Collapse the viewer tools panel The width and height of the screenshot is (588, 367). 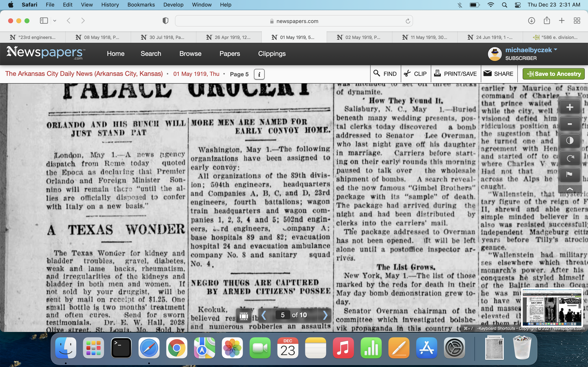(570, 189)
